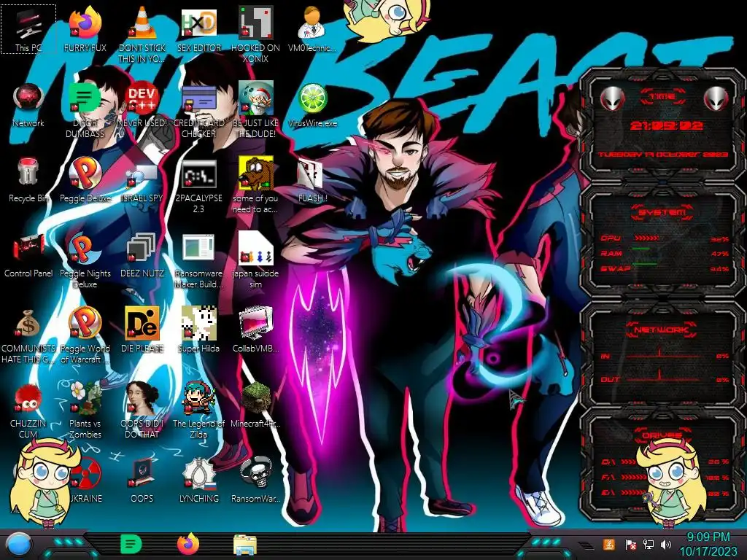747x560 pixels.
Task: Click the CPU usage bar in widget
Action: point(647,238)
